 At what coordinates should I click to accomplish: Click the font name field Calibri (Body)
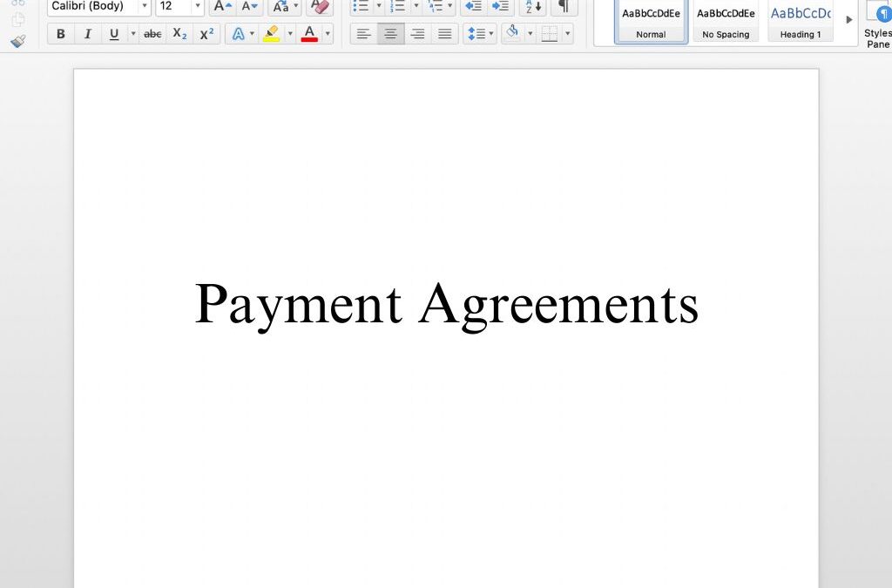point(92,6)
